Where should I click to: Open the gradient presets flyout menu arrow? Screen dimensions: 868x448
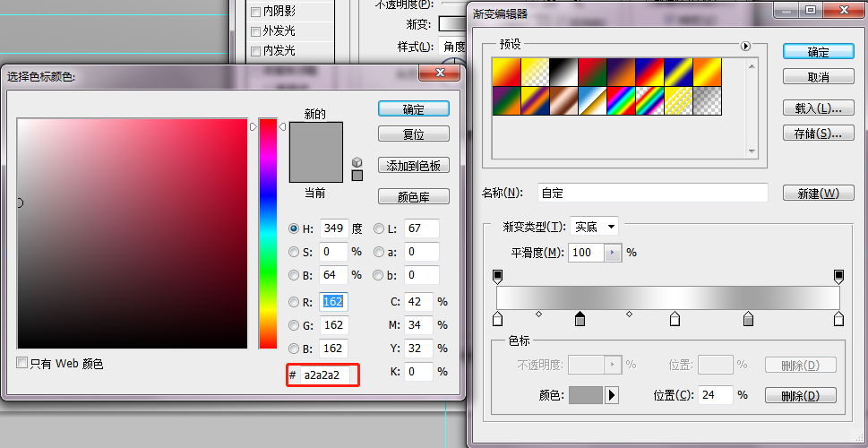point(745,47)
